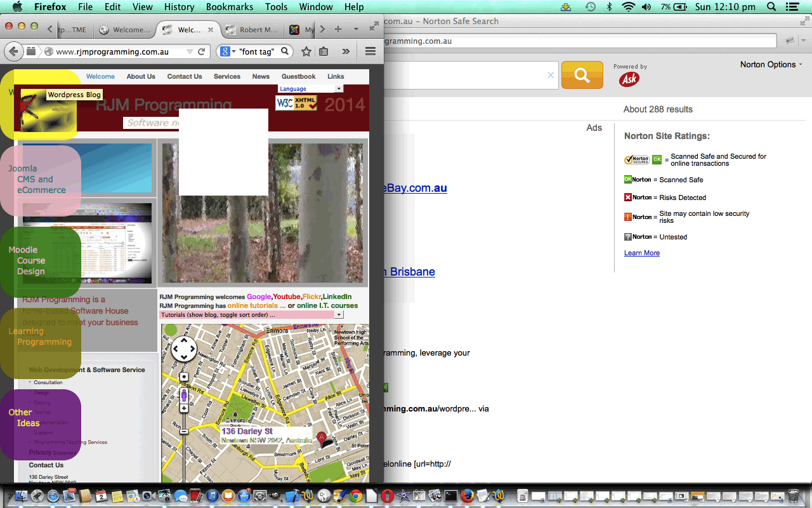Viewport: 812px width, 508px height.
Task: Click About Us in site navigation
Action: (x=141, y=76)
